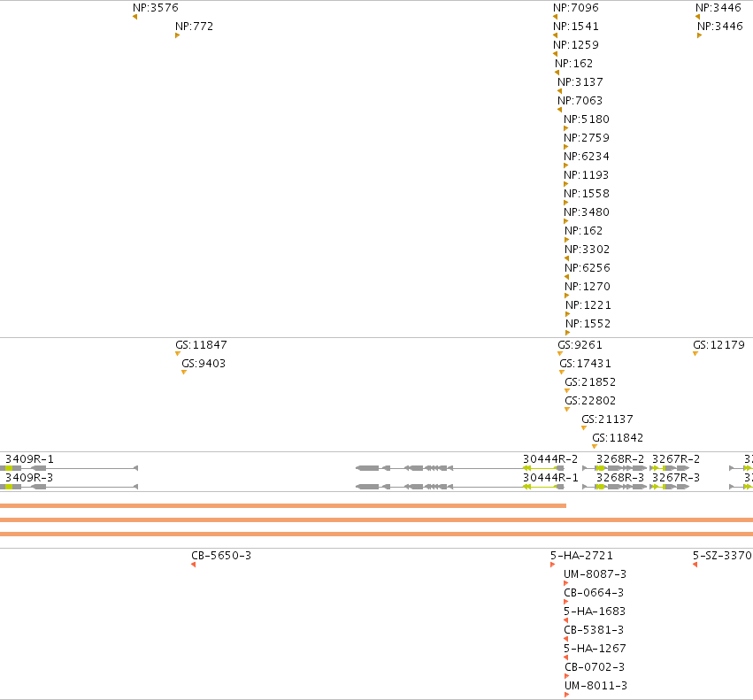Select the GS:17431 feature label

pos(586,364)
